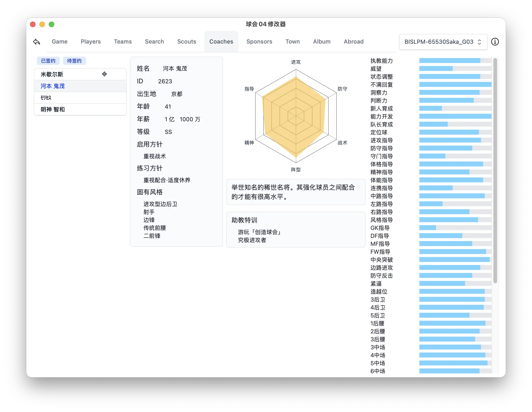
Task: Open the Teams tab
Action: 123,42
